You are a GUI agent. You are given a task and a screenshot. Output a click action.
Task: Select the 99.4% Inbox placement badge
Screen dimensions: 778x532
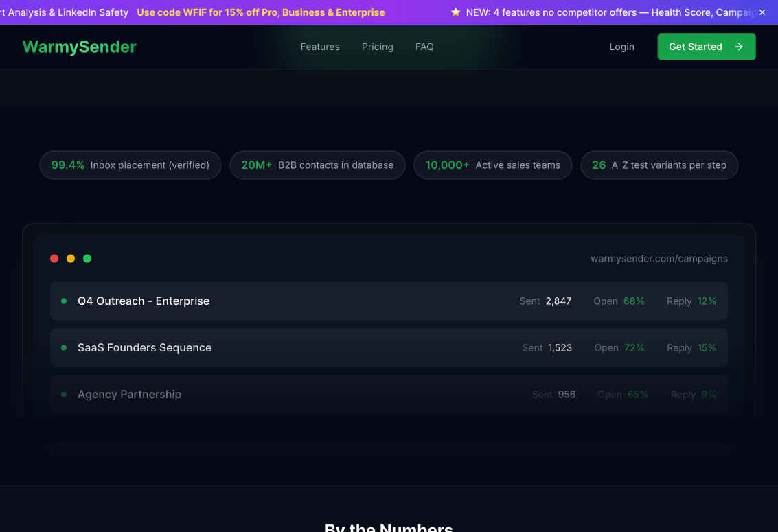pos(130,165)
